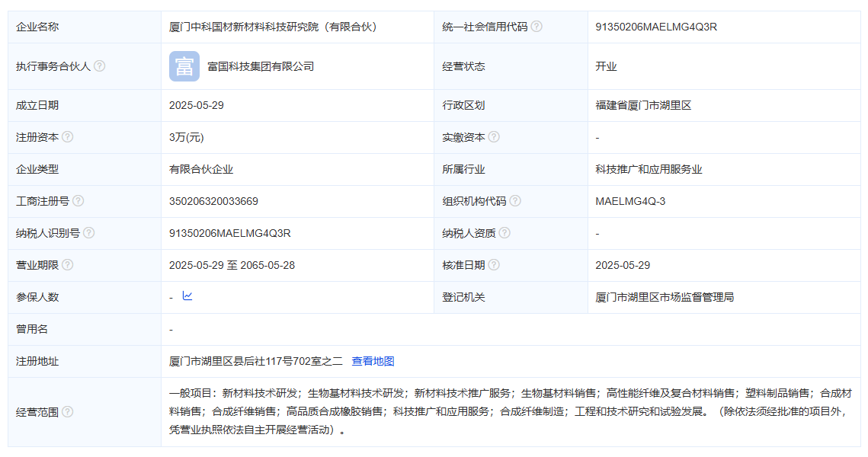
Task: Click help icon beside 营业期限
Action: tap(68, 264)
